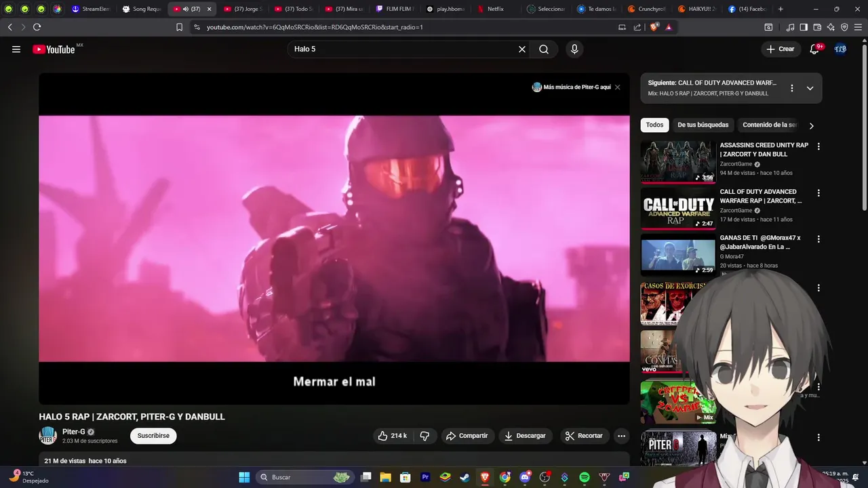The image size is (868, 488).
Task: Reload the page in browser toolbar
Action: [37, 27]
